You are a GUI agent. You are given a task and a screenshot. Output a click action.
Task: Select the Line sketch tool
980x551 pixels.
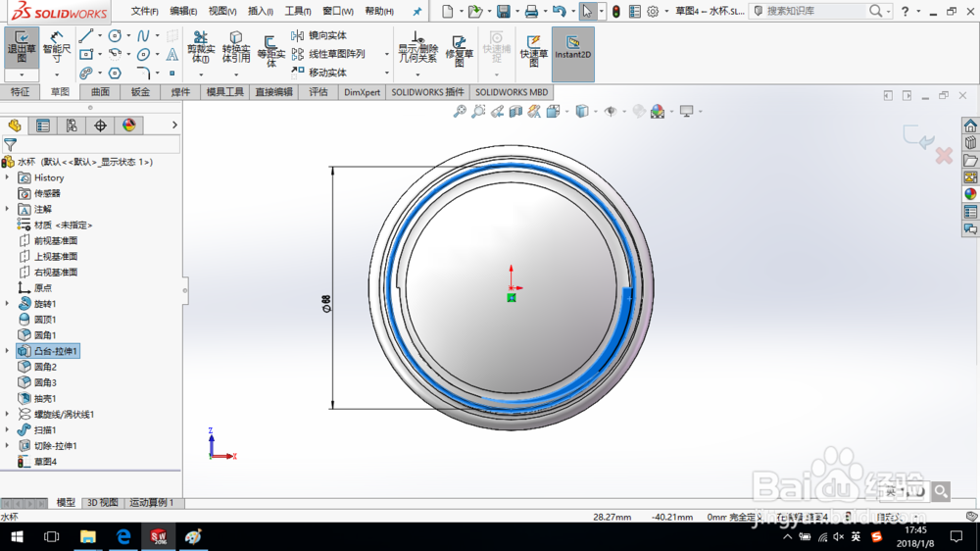click(85, 35)
